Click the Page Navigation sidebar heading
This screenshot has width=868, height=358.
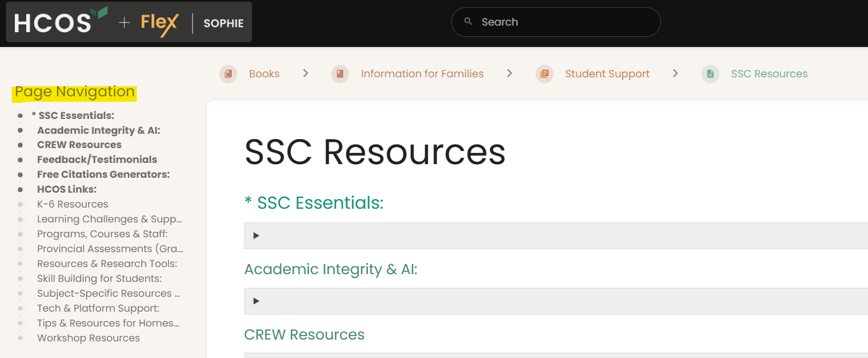pyautogui.click(x=75, y=92)
